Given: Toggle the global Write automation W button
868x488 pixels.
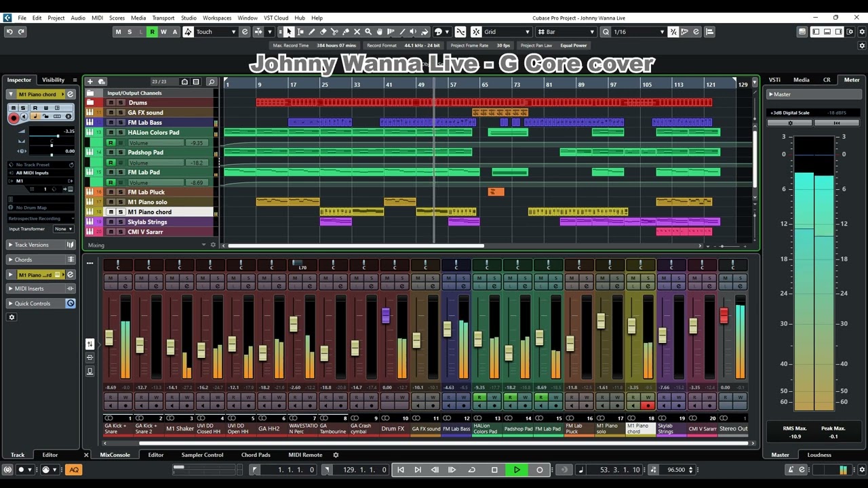Looking at the screenshot, I should [163, 32].
